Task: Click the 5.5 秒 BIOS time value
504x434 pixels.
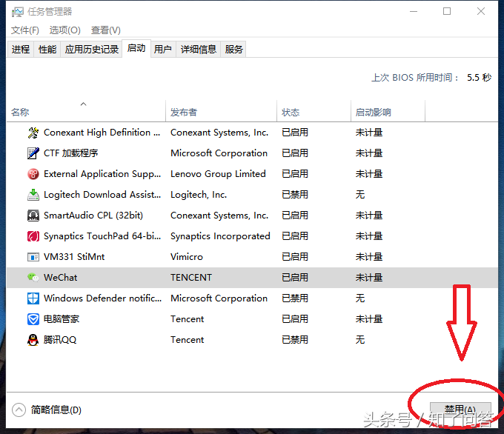Action: [x=480, y=78]
